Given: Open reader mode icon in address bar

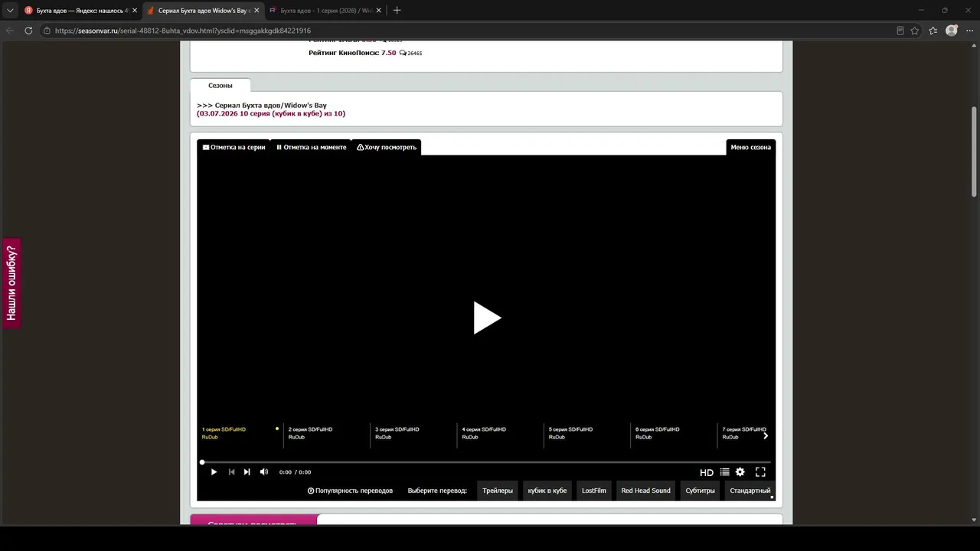Looking at the screenshot, I should pyautogui.click(x=900, y=31).
